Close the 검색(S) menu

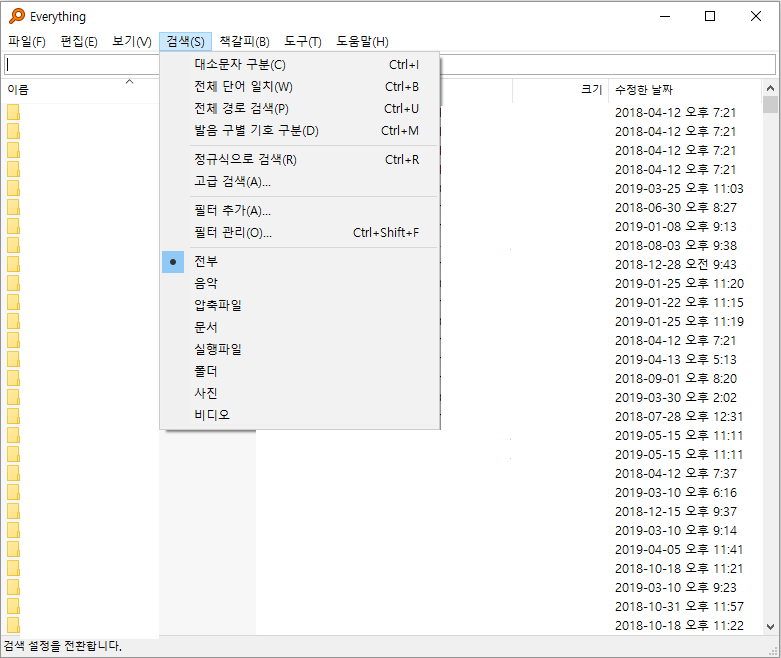pyautogui.click(x=185, y=41)
